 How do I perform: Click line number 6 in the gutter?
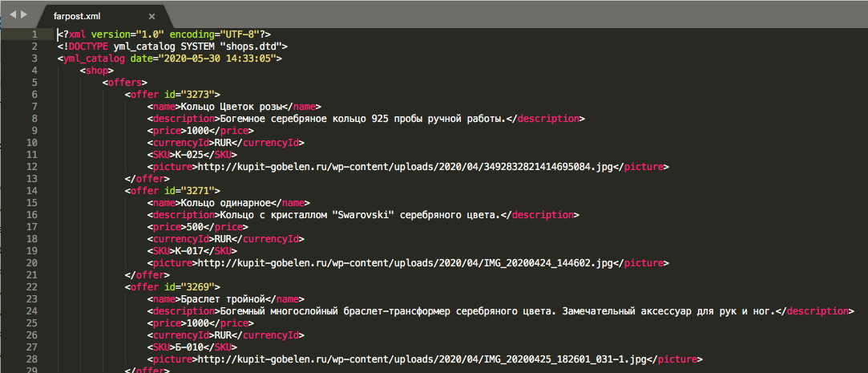[34, 95]
